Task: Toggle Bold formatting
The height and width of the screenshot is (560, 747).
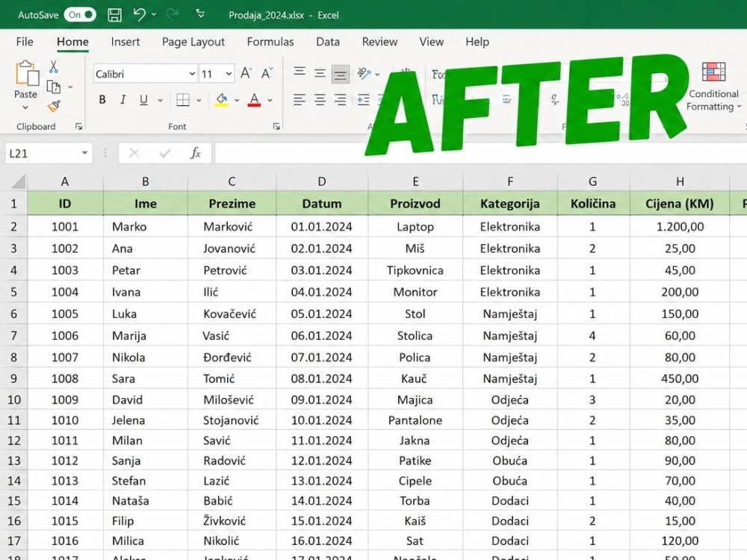Action: [x=102, y=99]
